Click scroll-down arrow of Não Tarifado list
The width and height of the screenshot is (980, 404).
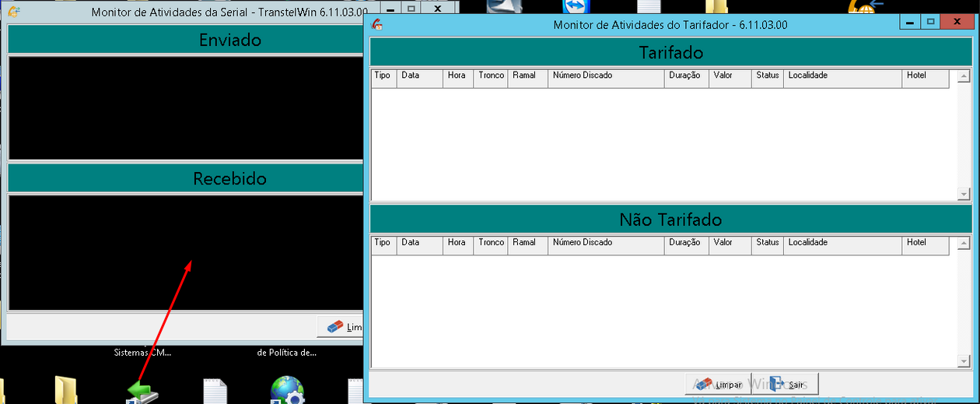click(964, 360)
